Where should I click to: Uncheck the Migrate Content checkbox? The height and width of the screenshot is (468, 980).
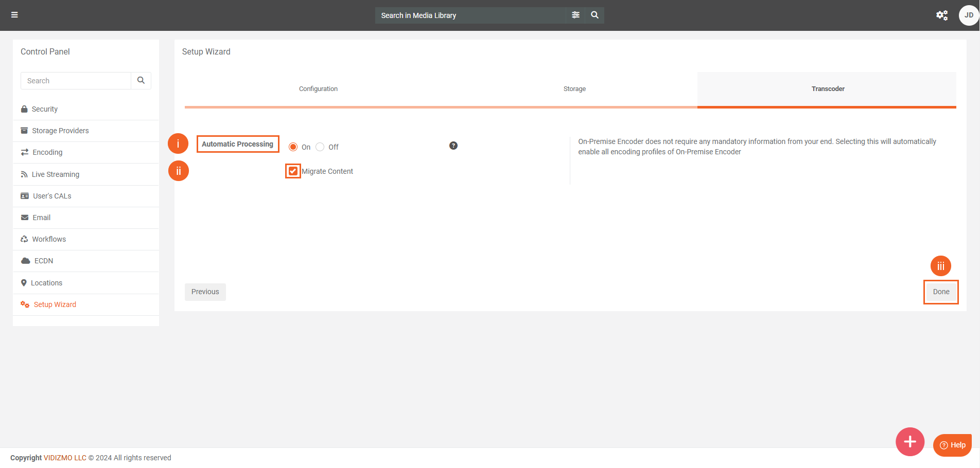point(293,171)
